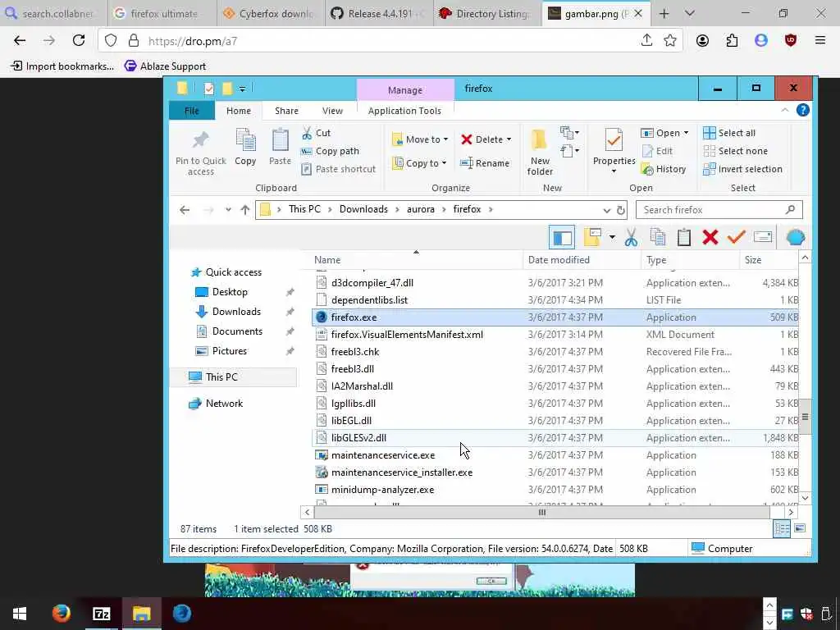Click aurora in the address breadcrumb
The width and height of the screenshot is (840, 630).
click(x=421, y=209)
